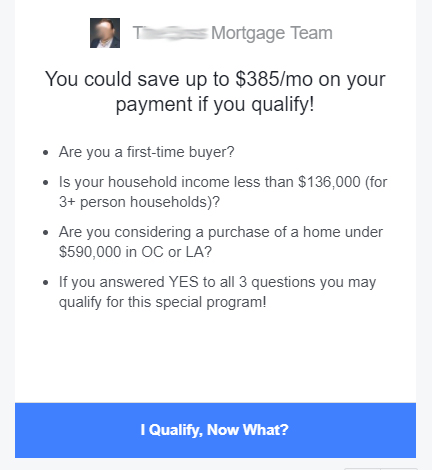The height and width of the screenshot is (470, 432).
Task: Click the word 'YES' in the last bullet
Action: [184, 282]
